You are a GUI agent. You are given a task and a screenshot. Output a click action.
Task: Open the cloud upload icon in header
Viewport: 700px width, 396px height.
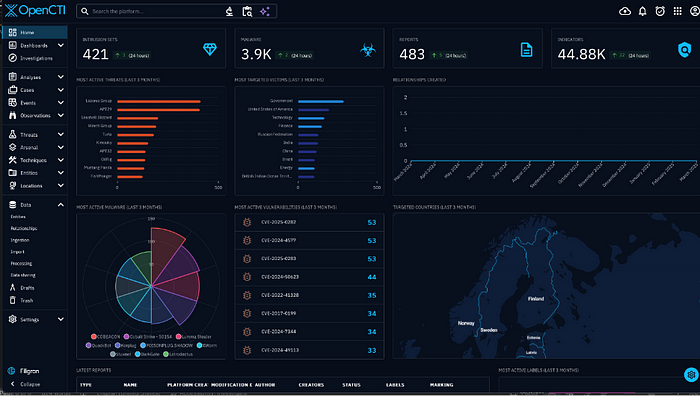click(625, 11)
